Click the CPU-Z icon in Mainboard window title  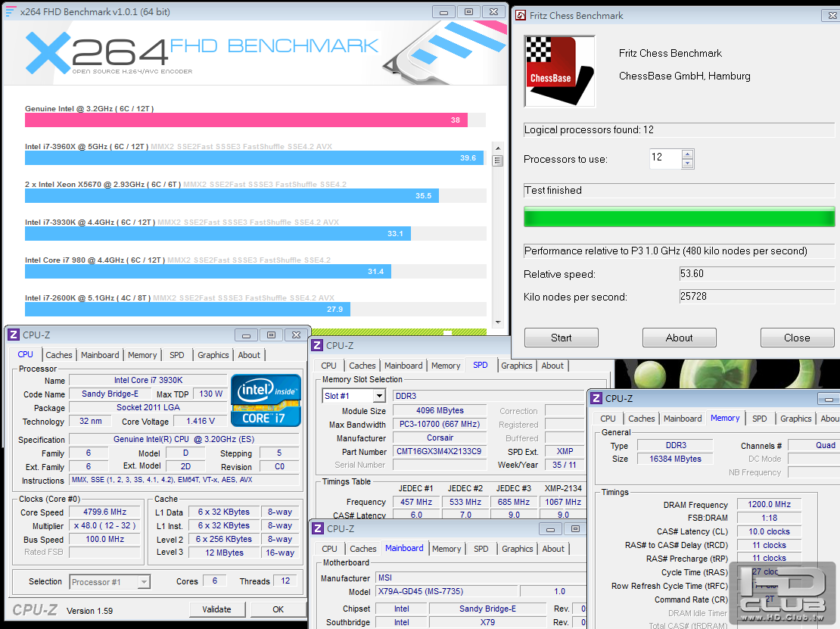coord(318,529)
